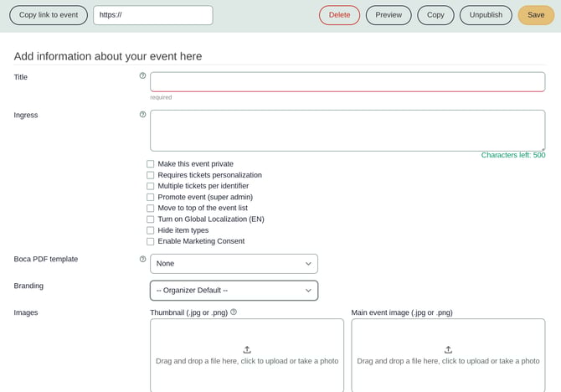Image resolution: width=561 pixels, height=392 pixels.
Task: Click the help icon next to Ingress
Action: (142, 115)
